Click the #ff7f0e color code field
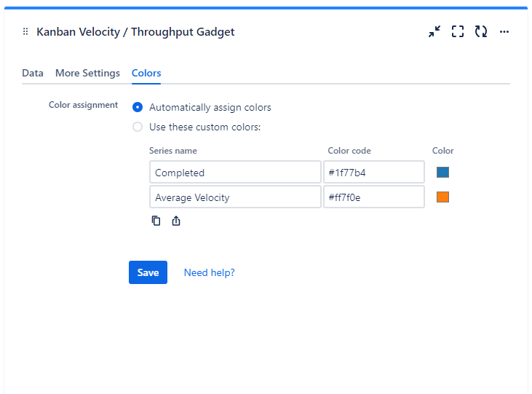 pos(374,197)
